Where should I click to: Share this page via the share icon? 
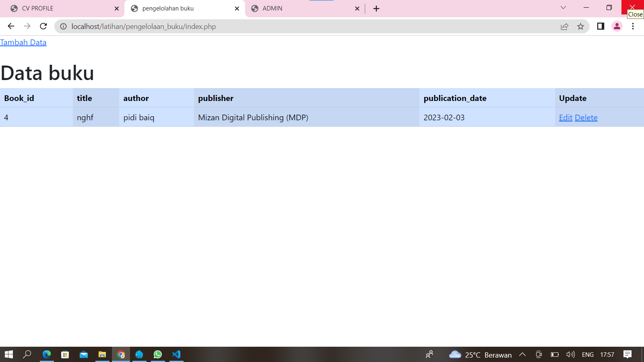click(x=564, y=27)
